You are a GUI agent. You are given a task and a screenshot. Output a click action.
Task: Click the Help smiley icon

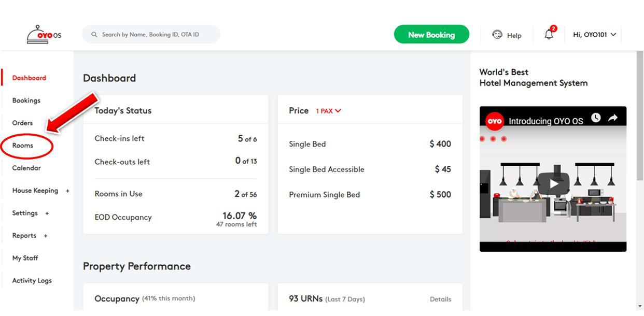(x=497, y=35)
